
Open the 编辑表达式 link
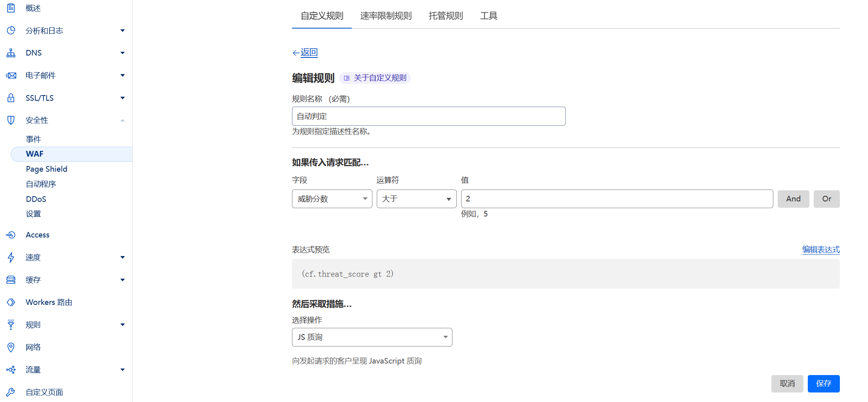pyautogui.click(x=820, y=249)
